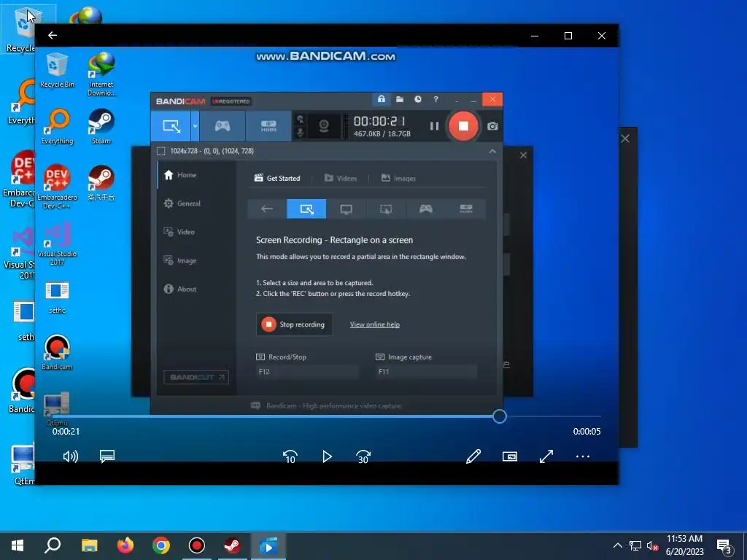Screen dimensions: 747x560
Task: Open the View online help link
Action: pos(375,324)
